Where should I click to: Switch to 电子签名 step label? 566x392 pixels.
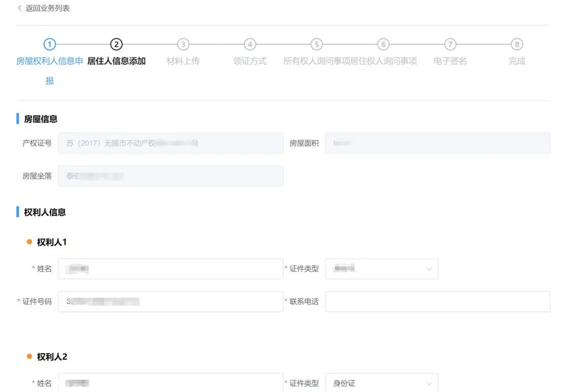pyautogui.click(x=450, y=61)
